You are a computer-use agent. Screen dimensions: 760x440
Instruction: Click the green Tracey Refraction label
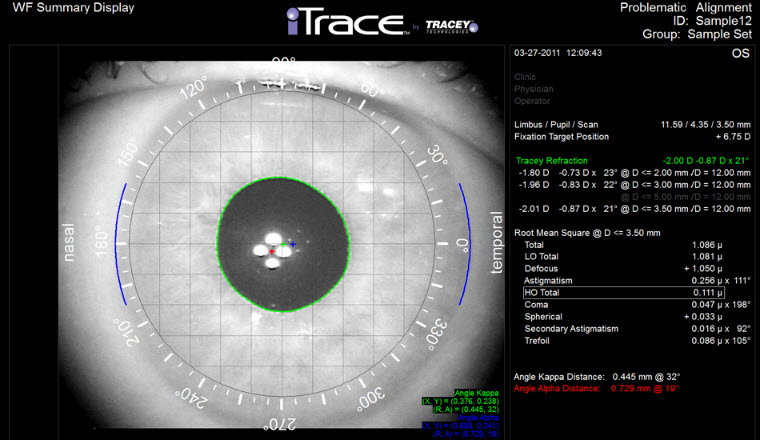click(552, 160)
